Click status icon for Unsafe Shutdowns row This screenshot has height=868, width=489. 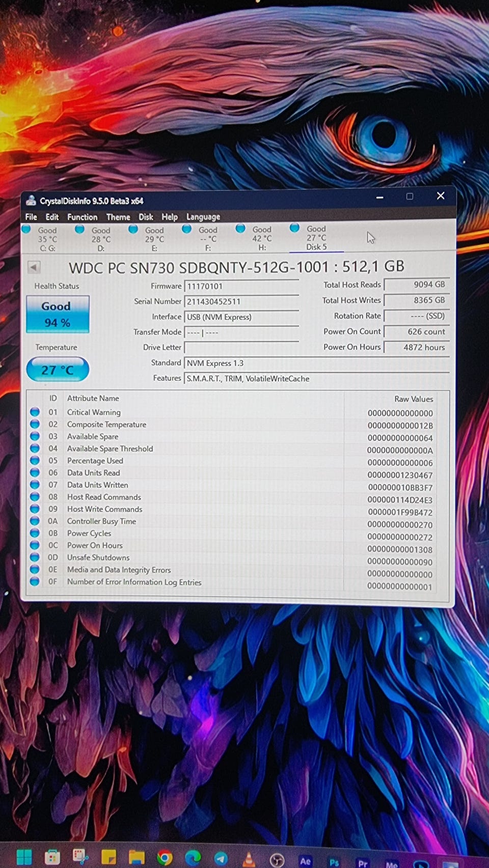pyautogui.click(x=35, y=557)
